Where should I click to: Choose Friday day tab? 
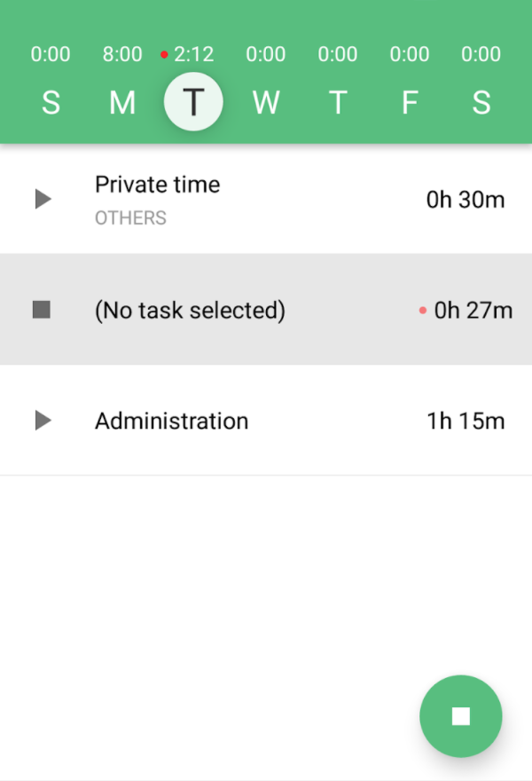coord(410,103)
